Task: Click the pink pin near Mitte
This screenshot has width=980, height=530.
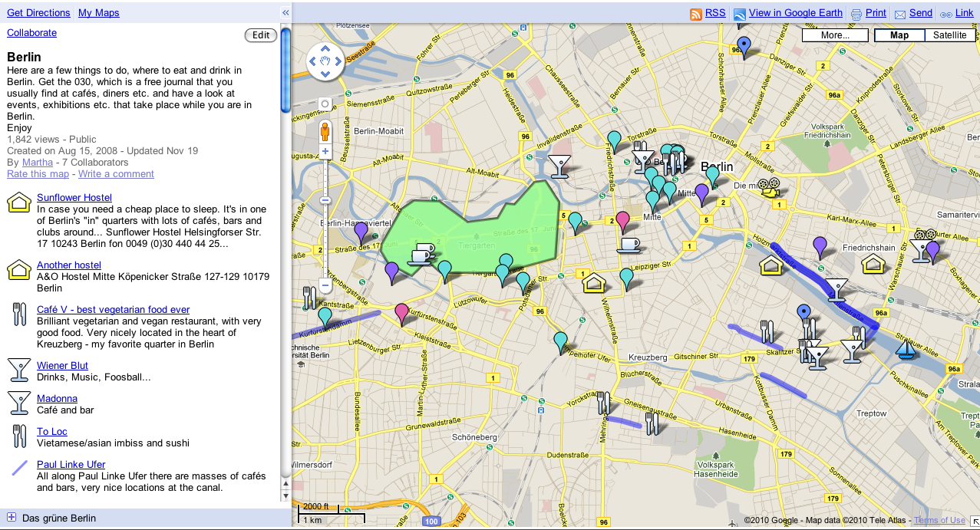Action: 623,221
